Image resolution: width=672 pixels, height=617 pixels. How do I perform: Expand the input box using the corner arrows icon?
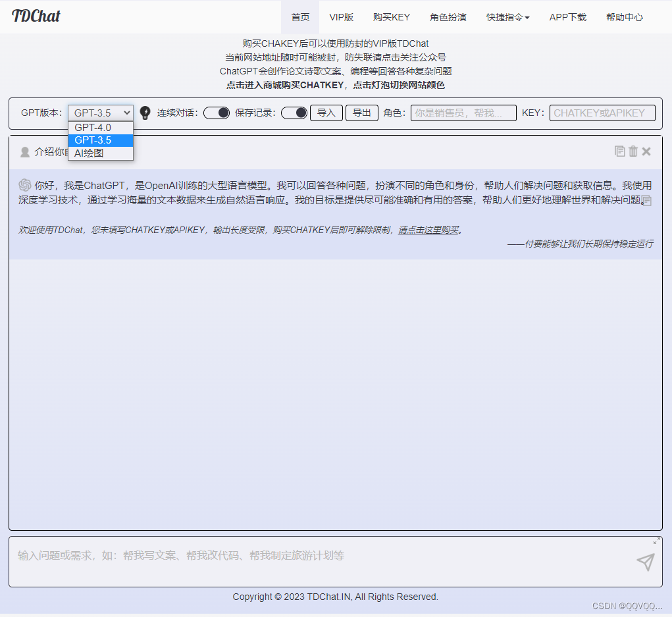(x=657, y=541)
